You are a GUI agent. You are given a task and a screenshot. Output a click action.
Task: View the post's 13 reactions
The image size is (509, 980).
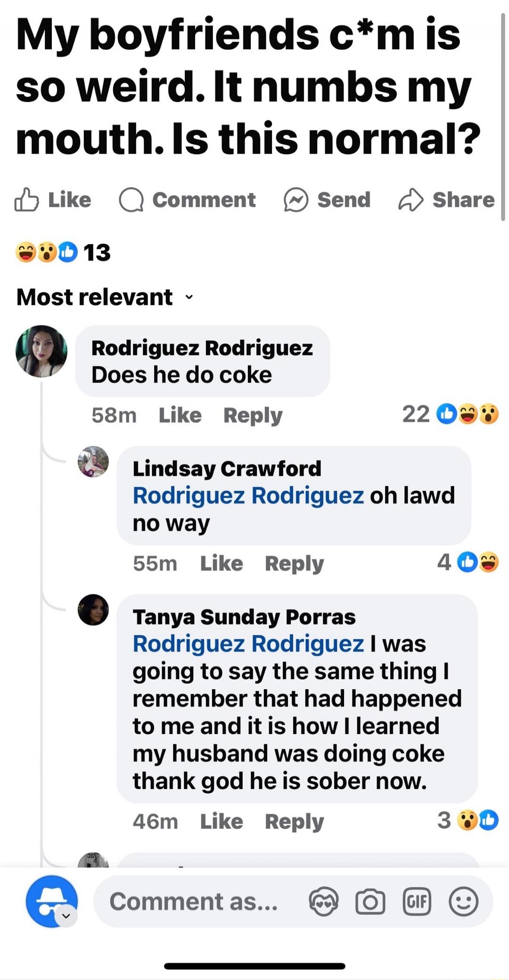[63, 252]
